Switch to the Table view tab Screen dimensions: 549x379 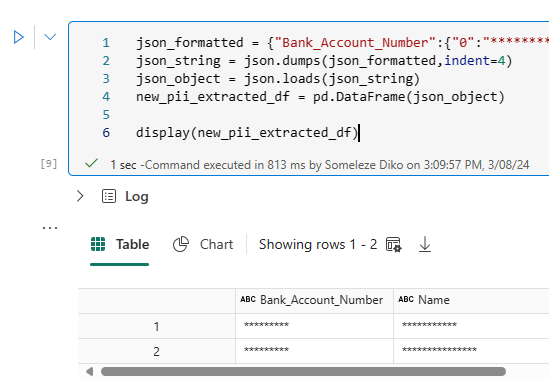pos(120,244)
